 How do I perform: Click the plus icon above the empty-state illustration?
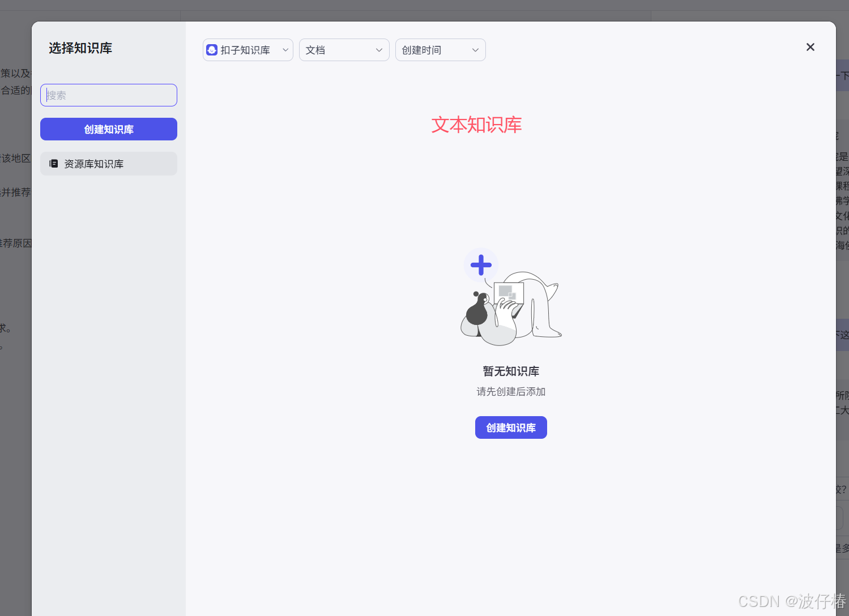[481, 264]
